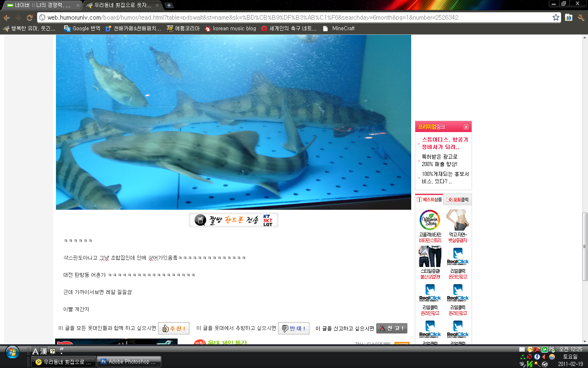Open the MineCraft bookmark
The image size is (588, 368).
point(339,29)
